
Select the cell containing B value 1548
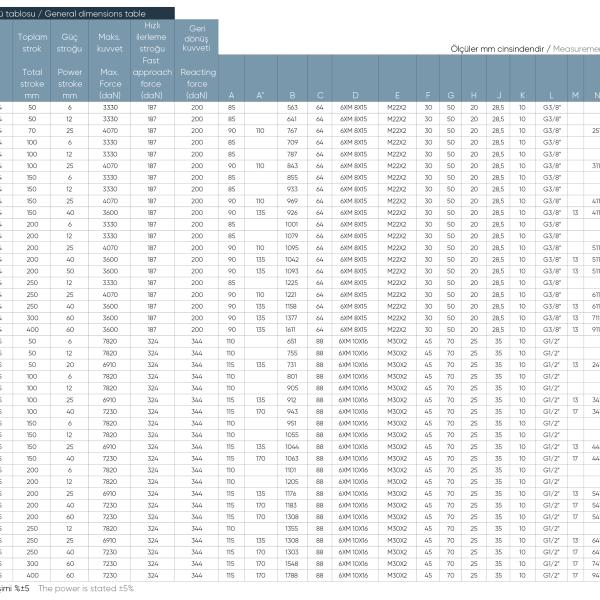292,564
